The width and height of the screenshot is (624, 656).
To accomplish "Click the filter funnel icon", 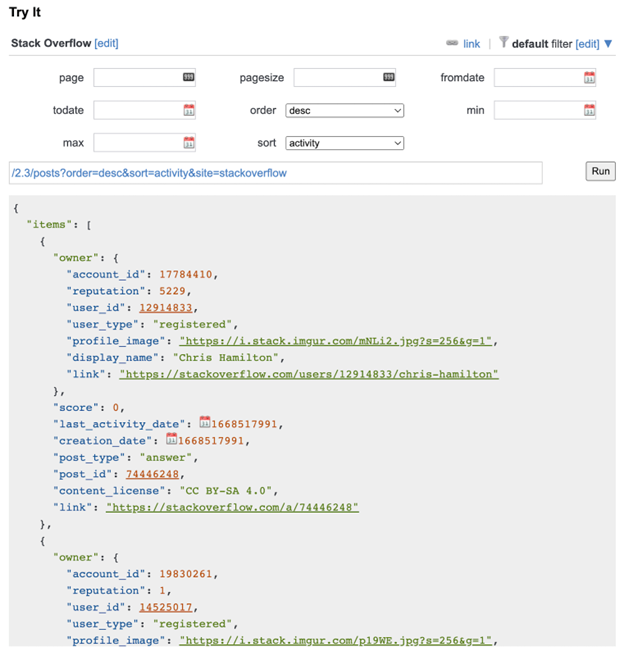I will coord(504,43).
